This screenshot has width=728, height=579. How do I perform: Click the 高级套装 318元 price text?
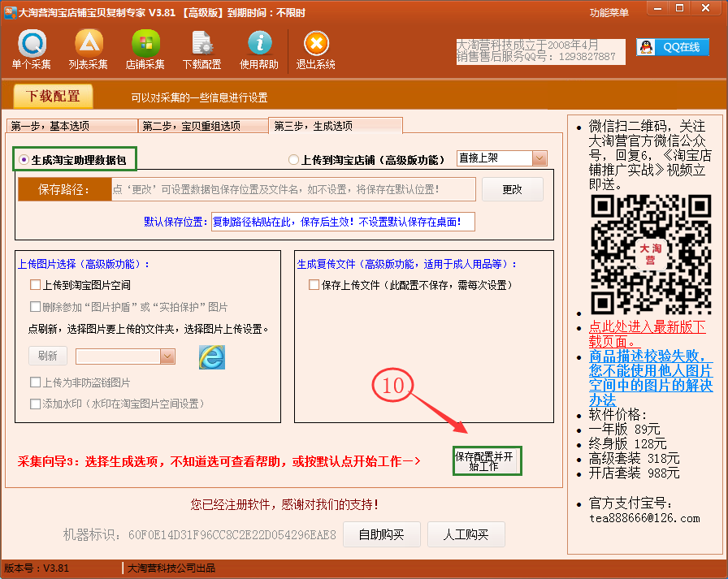click(x=635, y=458)
